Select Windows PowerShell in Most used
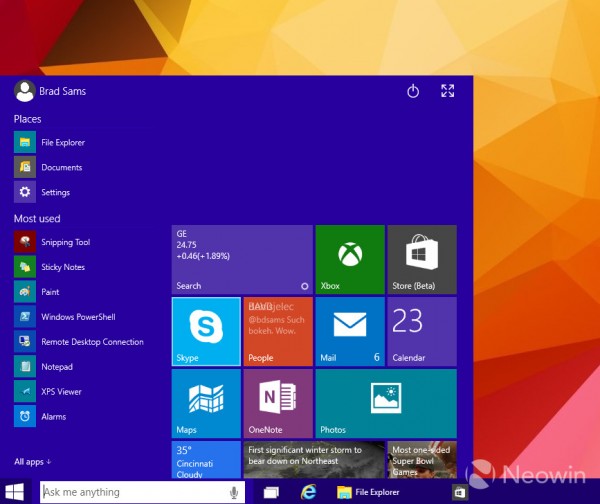The width and height of the screenshot is (600, 504). click(x=77, y=317)
